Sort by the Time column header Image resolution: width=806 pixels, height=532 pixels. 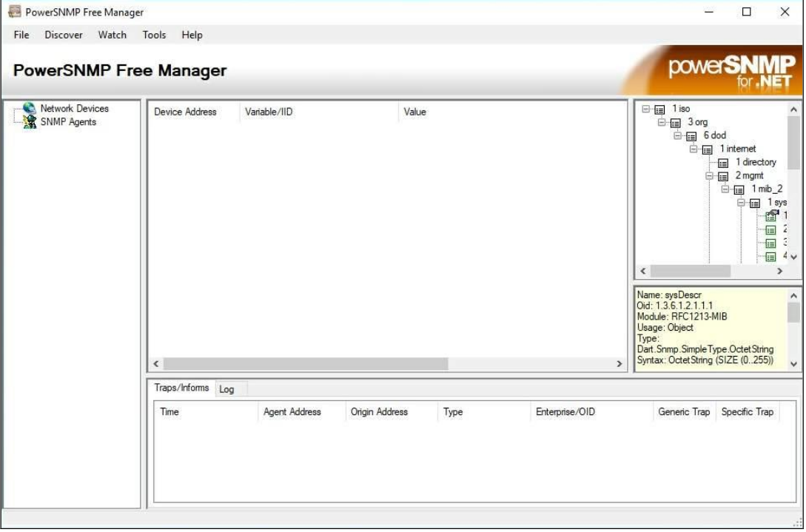coord(206,412)
